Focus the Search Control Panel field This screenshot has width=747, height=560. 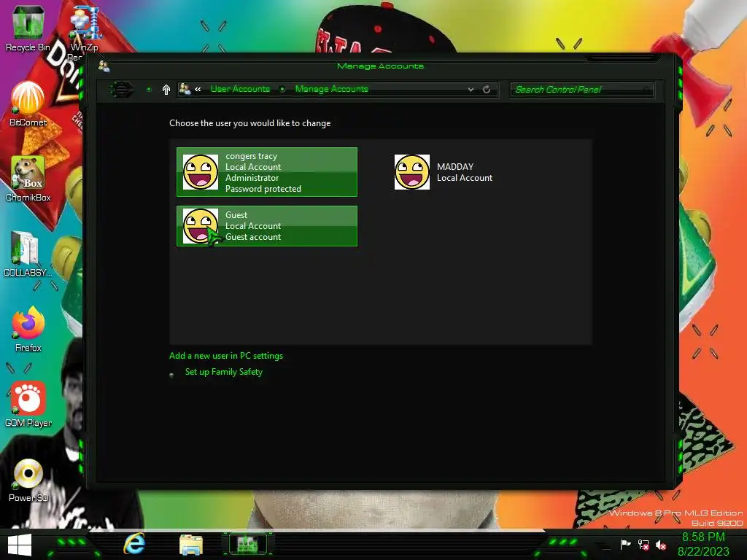(x=581, y=90)
